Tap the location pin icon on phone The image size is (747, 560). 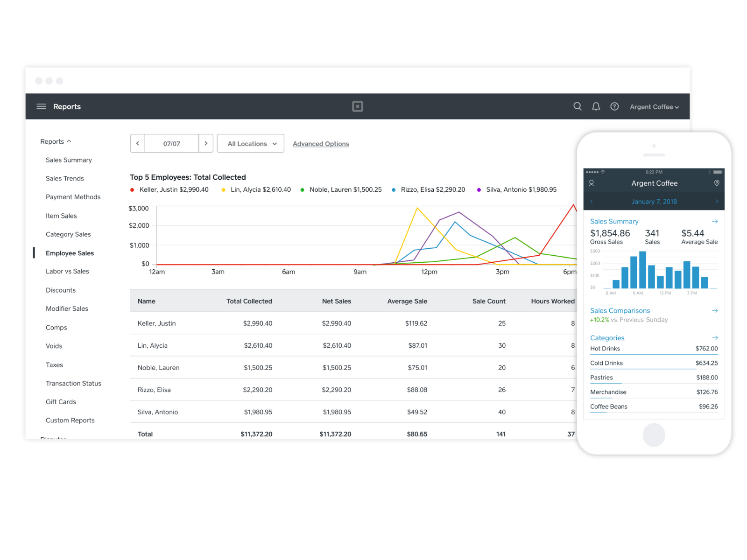click(717, 183)
